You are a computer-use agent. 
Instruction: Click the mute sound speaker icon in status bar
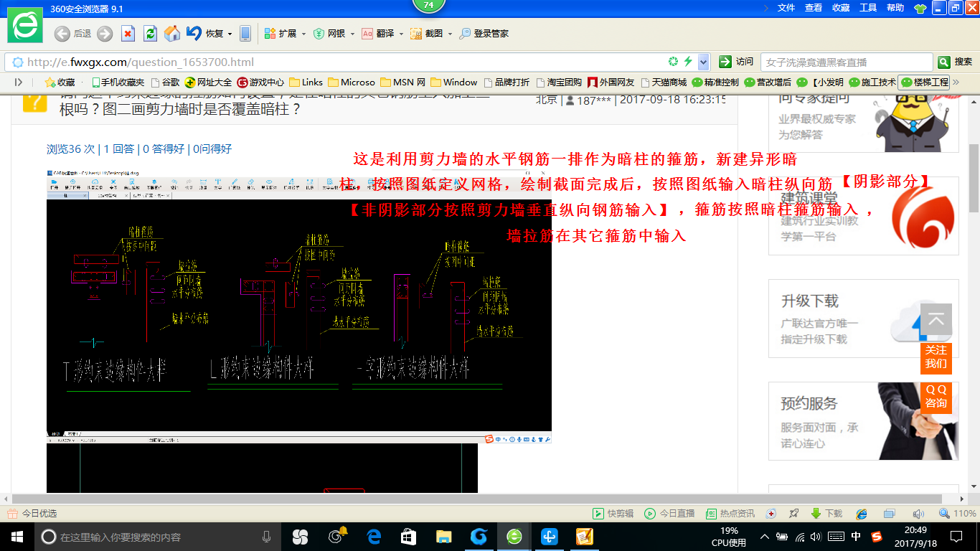[918, 514]
